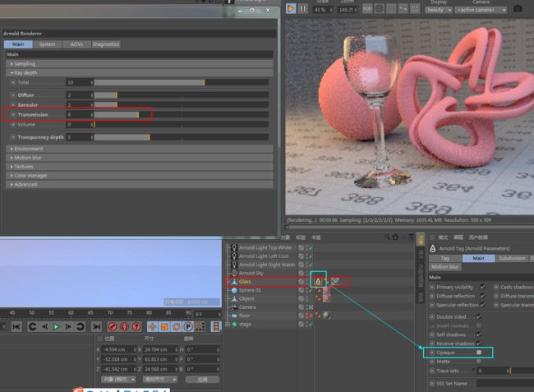Select the Arnold tag on Glass object

coord(318,281)
